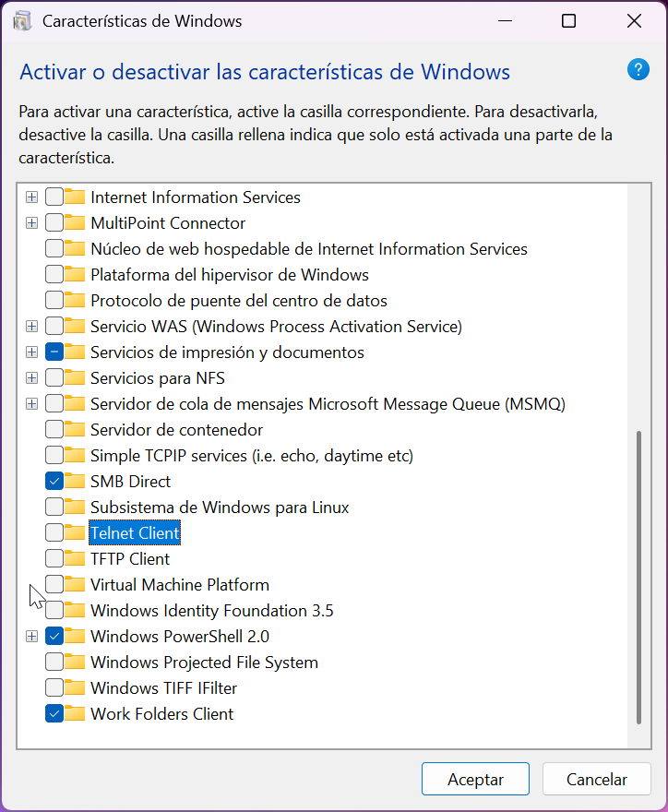Enable the Subsistema de Windows para Linux checkbox
The height and width of the screenshot is (812, 668).
pyautogui.click(x=54, y=507)
